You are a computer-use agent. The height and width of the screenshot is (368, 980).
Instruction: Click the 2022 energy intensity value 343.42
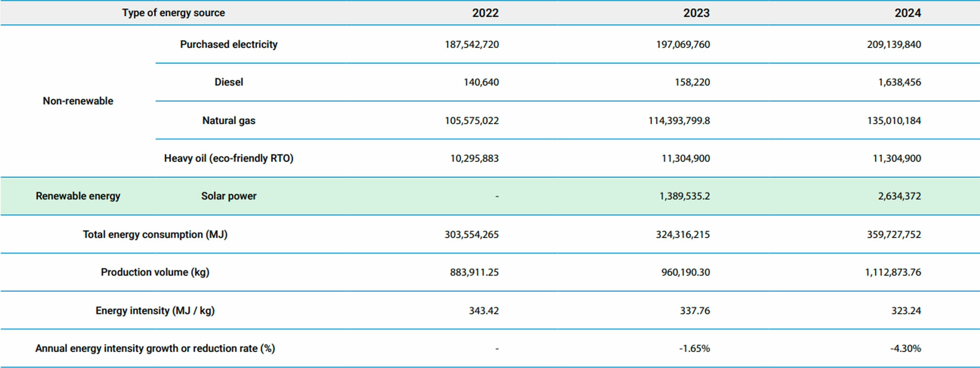tap(484, 311)
